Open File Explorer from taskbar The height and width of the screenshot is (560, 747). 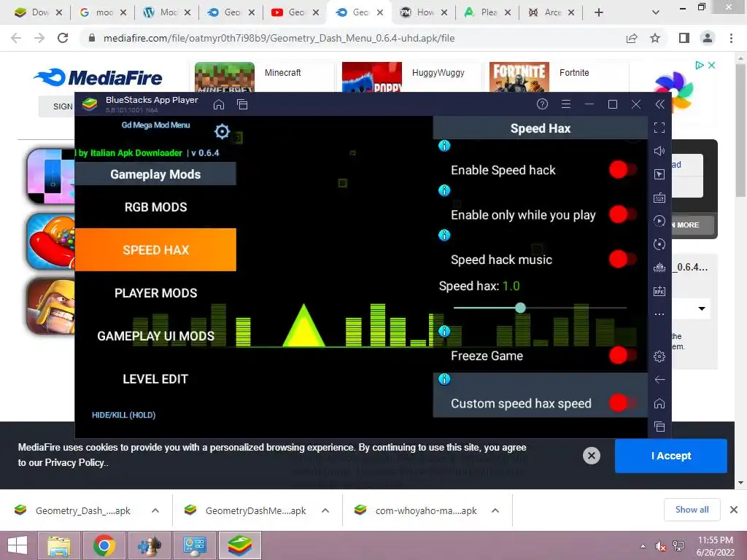click(x=58, y=545)
